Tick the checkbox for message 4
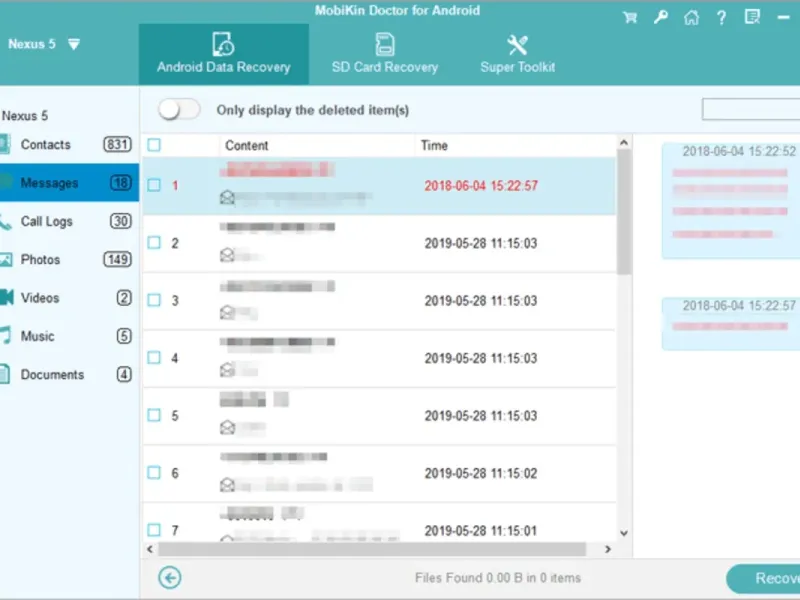The width and height of the screenshot is (800, 600). (154, 358)
